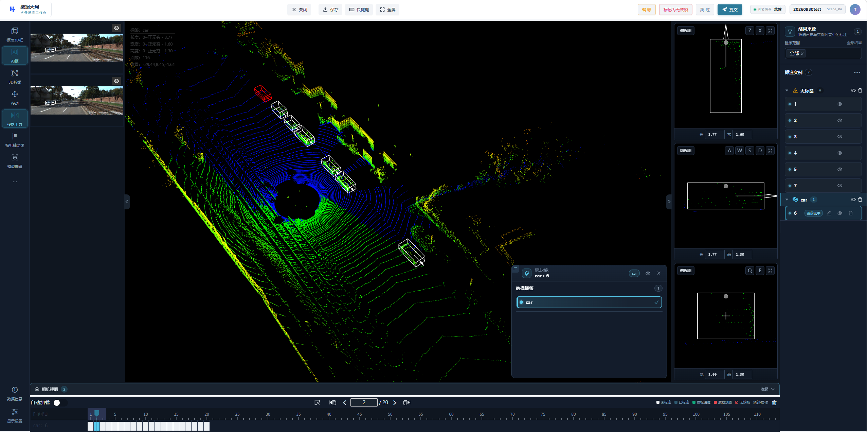868x432 pixels.
Task: Collapse the right side views with arrow
Action: (x=669, y=202)
